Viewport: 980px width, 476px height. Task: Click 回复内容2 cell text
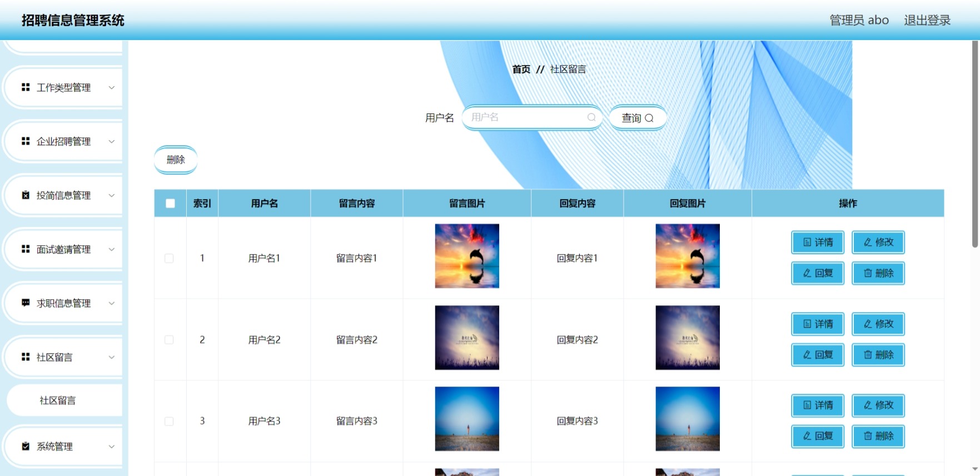tap(577, 340)
